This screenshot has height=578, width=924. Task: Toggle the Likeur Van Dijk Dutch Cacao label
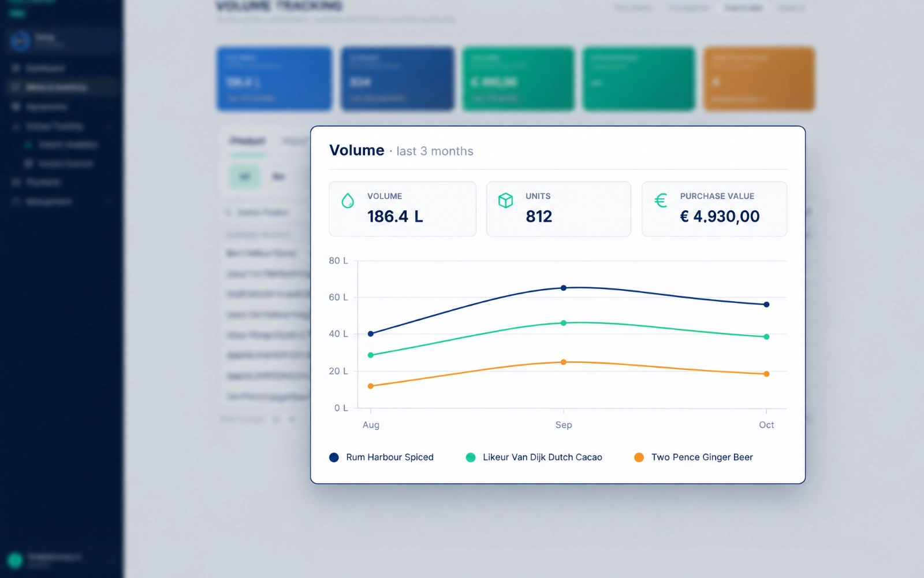pyautogui.click(x=542, y=457)
